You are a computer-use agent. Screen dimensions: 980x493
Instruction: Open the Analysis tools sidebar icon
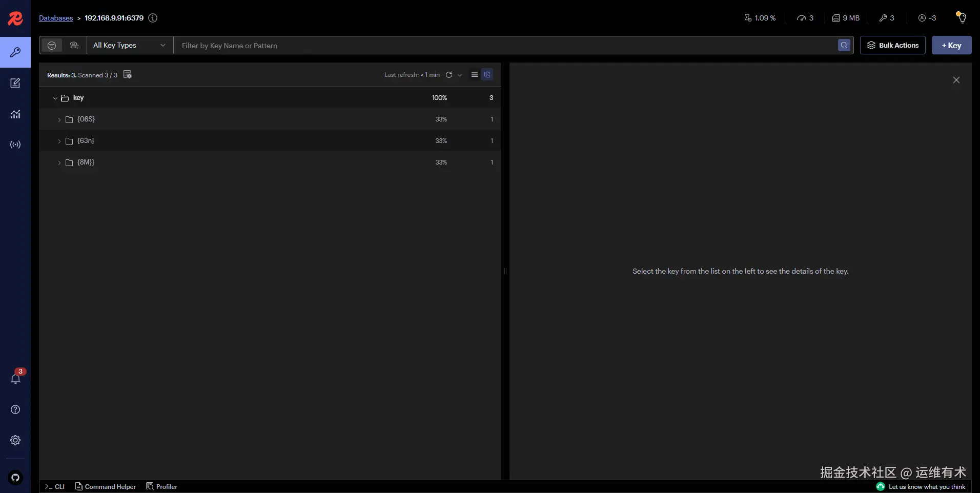tap(15, 114)
